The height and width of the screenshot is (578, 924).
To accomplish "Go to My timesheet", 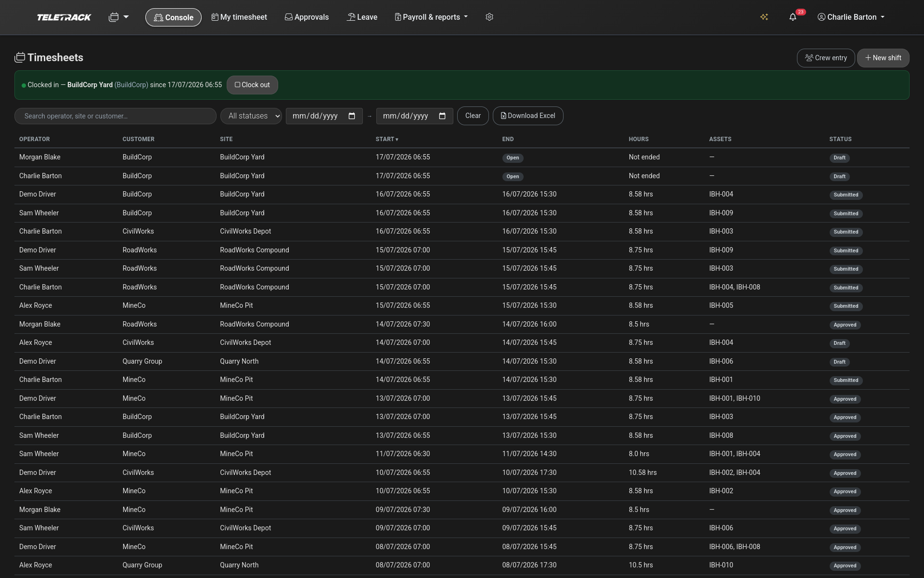I will coord(239,17).
